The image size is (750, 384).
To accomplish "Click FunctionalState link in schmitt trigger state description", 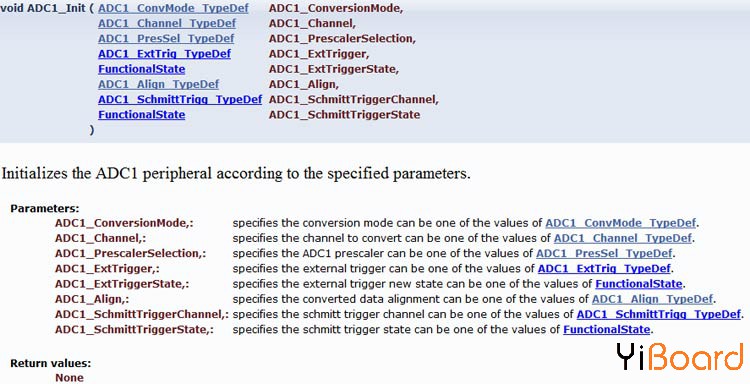I will [607, 330].
